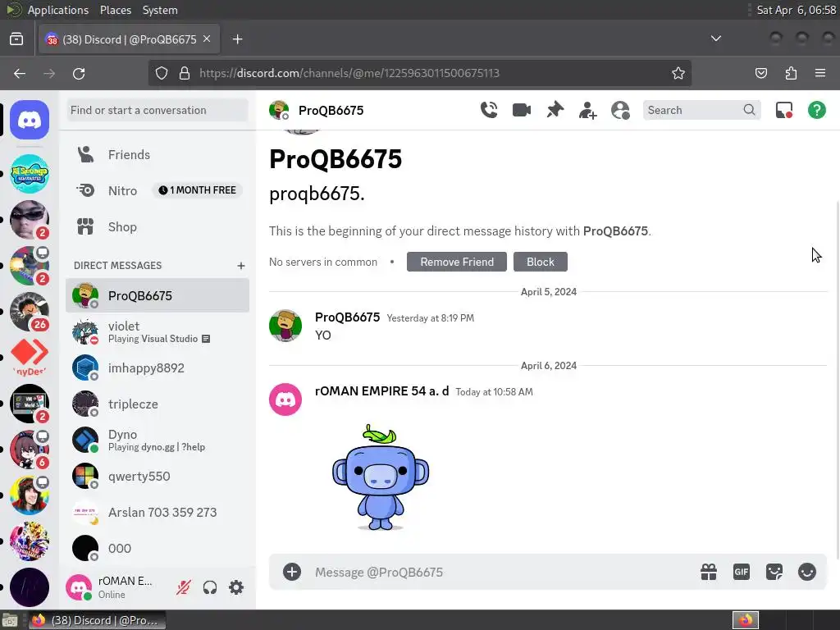Screen dimensions: 840x630
Task: Reload the browser page
Action: click(x=79, y=73)
